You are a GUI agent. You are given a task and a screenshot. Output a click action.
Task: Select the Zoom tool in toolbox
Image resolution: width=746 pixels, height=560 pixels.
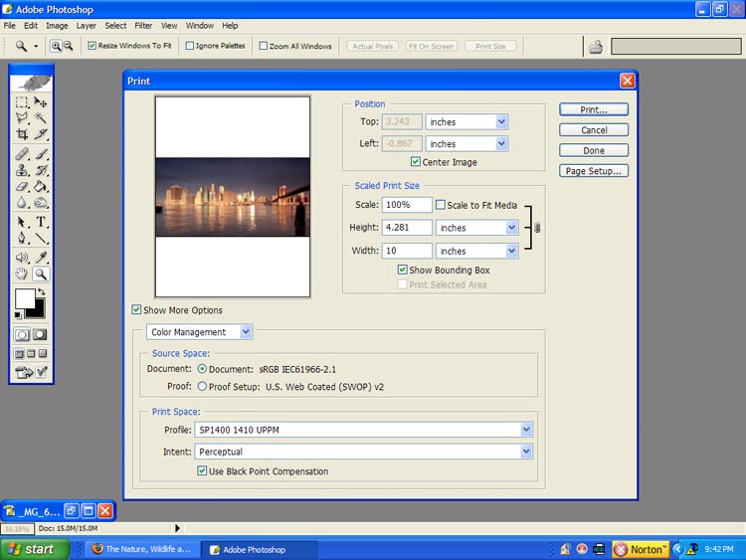tap(41, 274)
